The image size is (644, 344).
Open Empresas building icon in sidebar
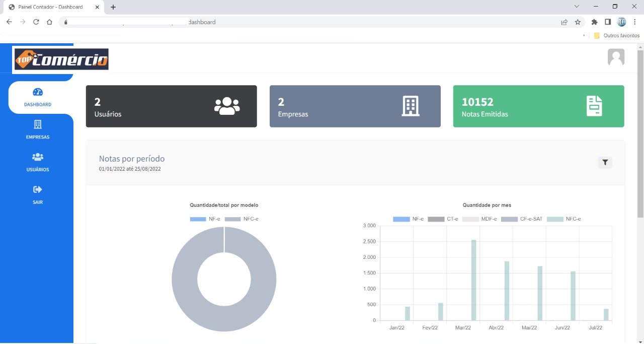(x=38, y=124)
